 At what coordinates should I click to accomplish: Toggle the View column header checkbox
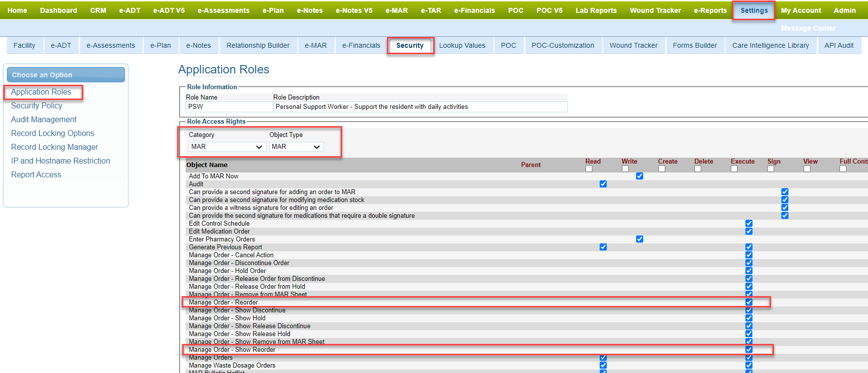click(807, 169)
